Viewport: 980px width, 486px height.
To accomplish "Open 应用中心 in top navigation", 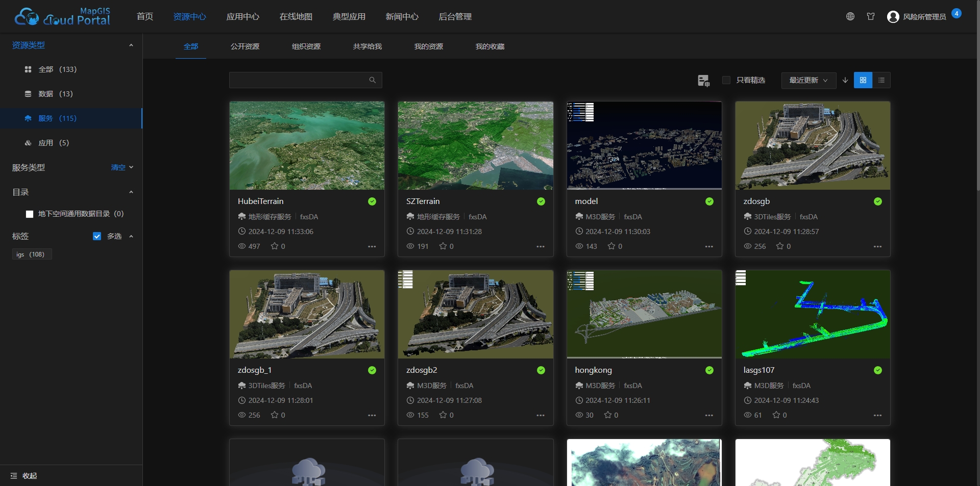I will pos(243,16).
